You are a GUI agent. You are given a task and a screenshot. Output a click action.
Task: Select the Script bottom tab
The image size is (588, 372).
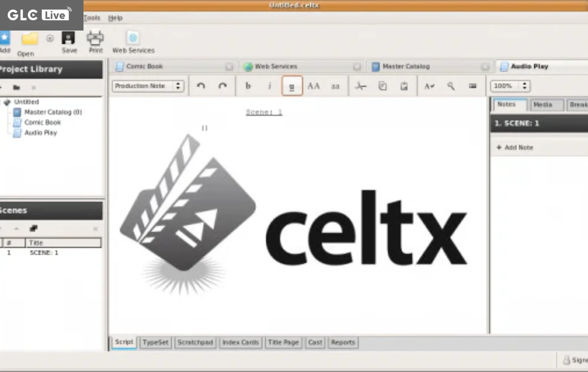124,342
